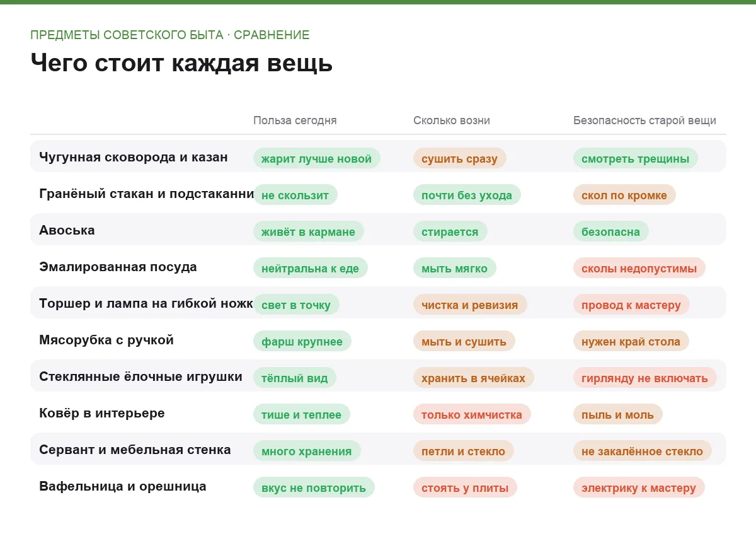The image size is (756, 536).
Task: Click the pill 'мыть и сушить'
Action: [x=464, y=341]
